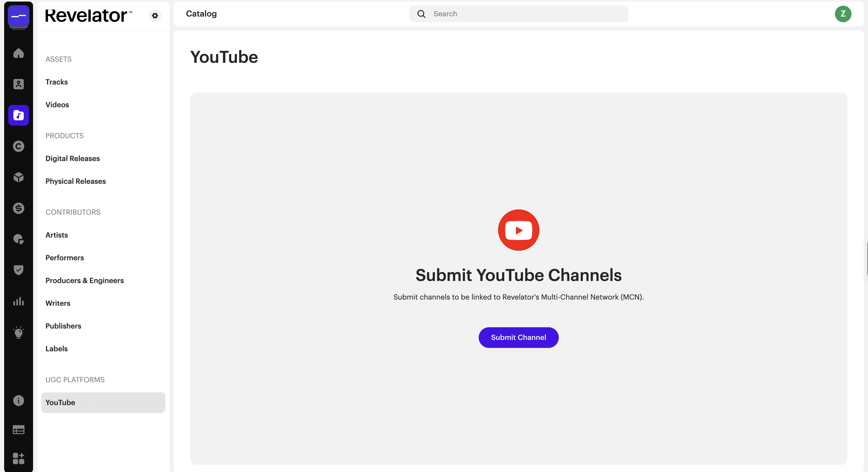
Task: Open the table list icon in the left rail
Action: click(x=19, y=430)
